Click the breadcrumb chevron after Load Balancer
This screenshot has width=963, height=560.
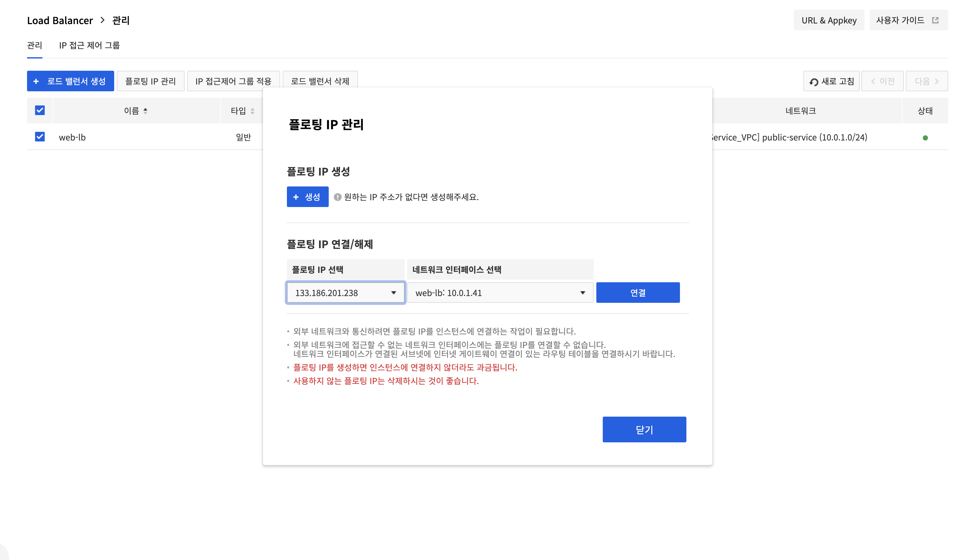pyautogui.click(x=102, y=20)
